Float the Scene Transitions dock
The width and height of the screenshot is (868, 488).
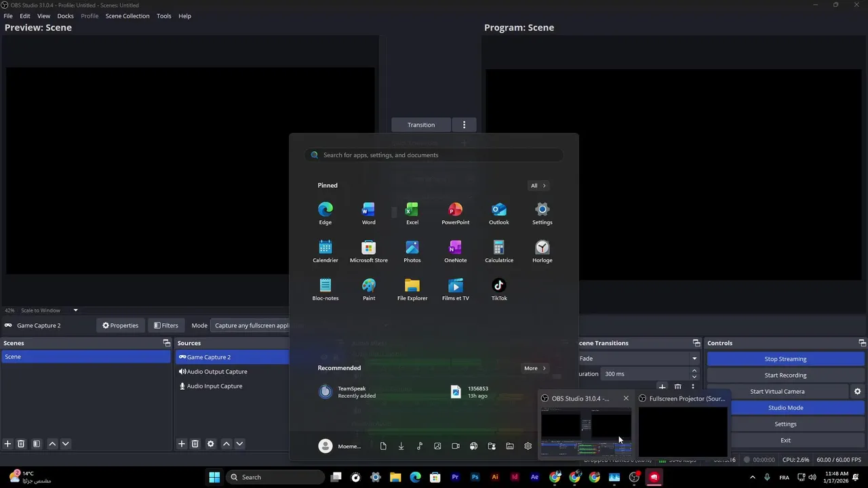696,343
